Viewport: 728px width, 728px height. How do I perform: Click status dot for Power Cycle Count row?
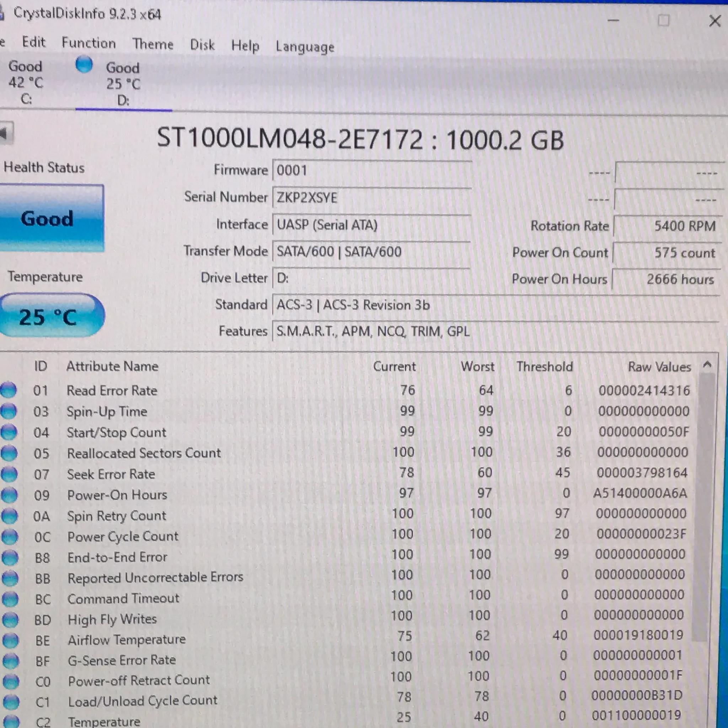[10, 536]
